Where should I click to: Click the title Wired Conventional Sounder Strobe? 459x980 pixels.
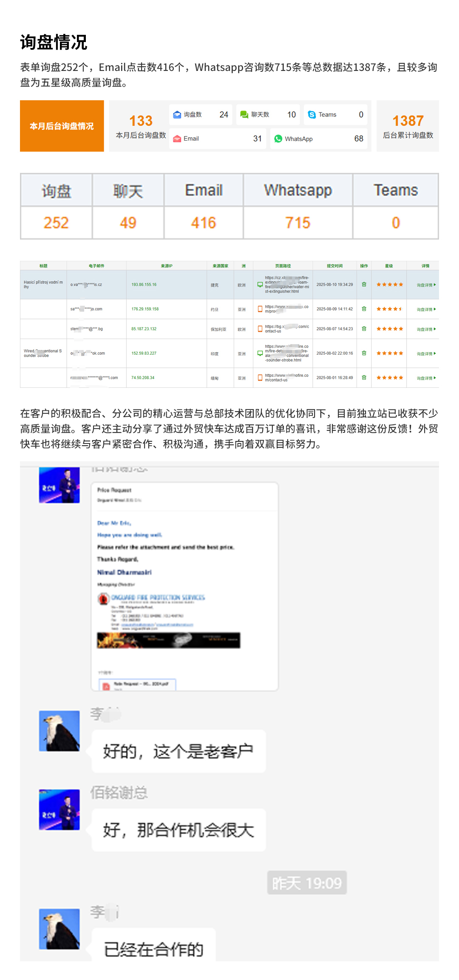point(43,353)
